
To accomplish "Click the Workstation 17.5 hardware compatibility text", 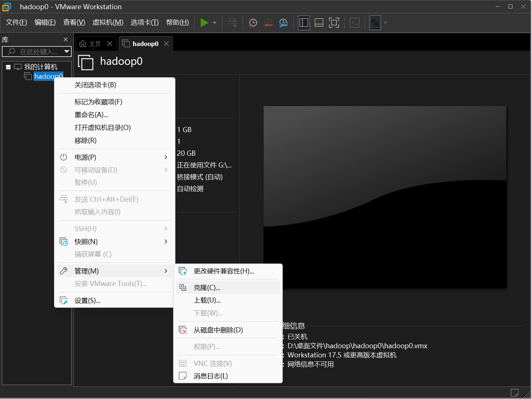I will (x=342, y=355).
